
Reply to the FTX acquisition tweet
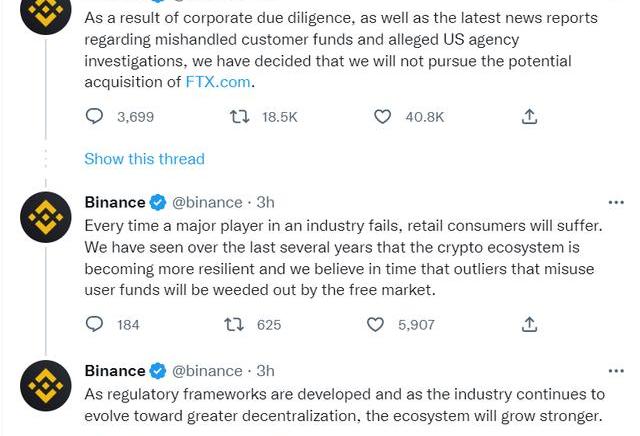coord(95,117)
